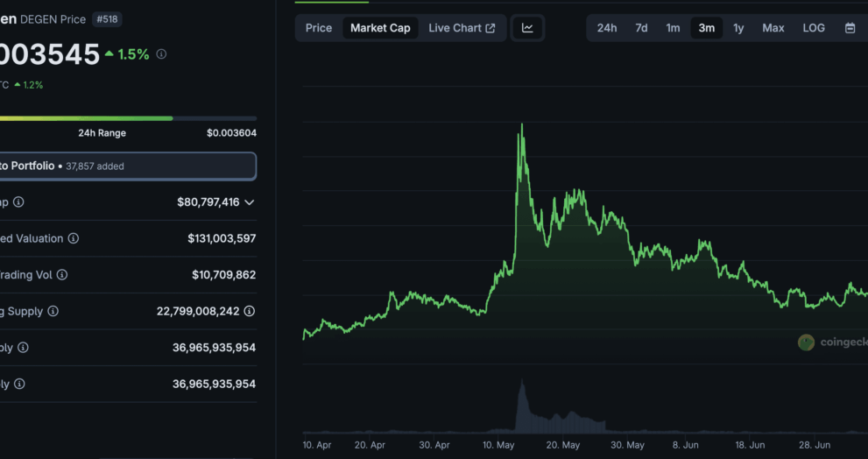Click the $10,709,862 trading volume value
The image size is (868, 459).
click(223, 275)
